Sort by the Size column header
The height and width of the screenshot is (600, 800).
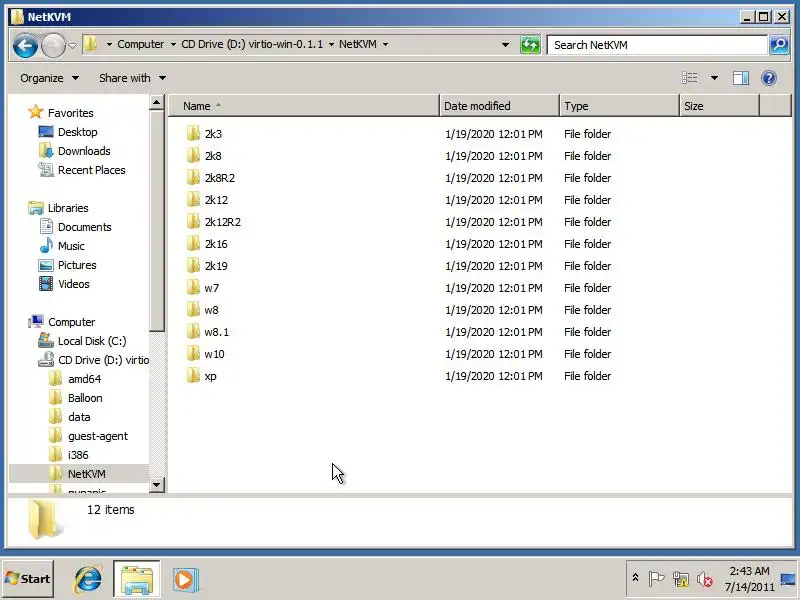tap(719, 106)
